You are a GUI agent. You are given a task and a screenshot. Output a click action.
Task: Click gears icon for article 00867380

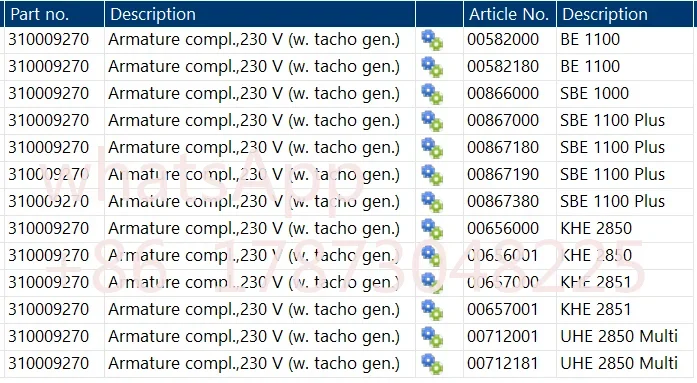point(432,202)
